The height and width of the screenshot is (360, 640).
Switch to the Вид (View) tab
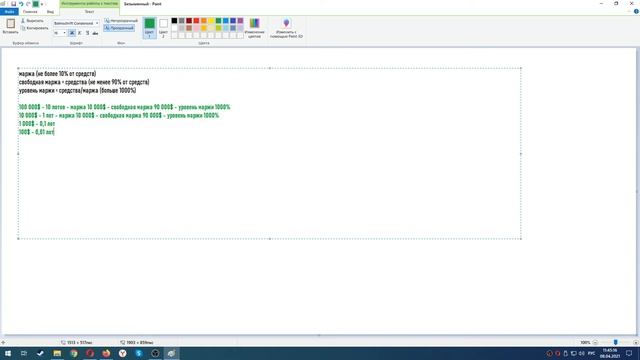pos(50,11)
